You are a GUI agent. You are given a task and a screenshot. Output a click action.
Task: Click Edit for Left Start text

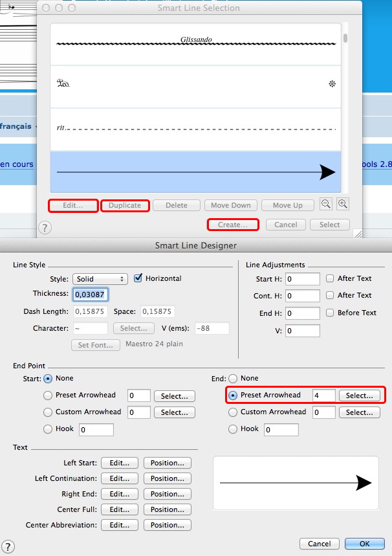[120, 463]
